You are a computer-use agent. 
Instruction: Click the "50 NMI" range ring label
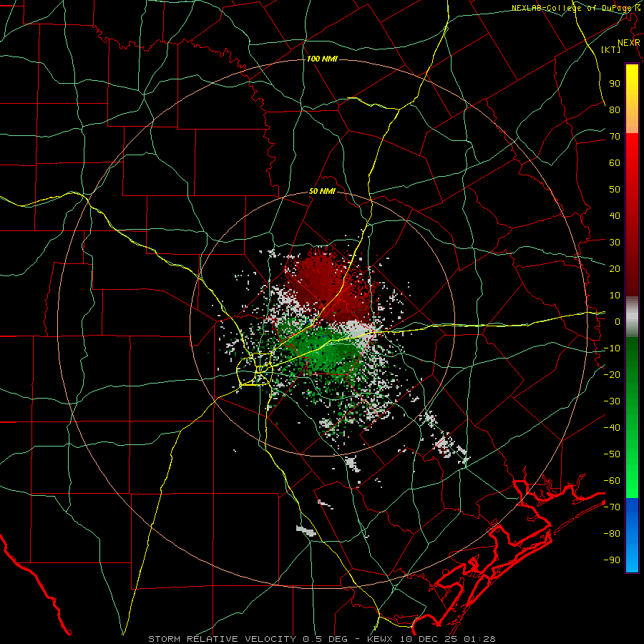pos(322,191)
